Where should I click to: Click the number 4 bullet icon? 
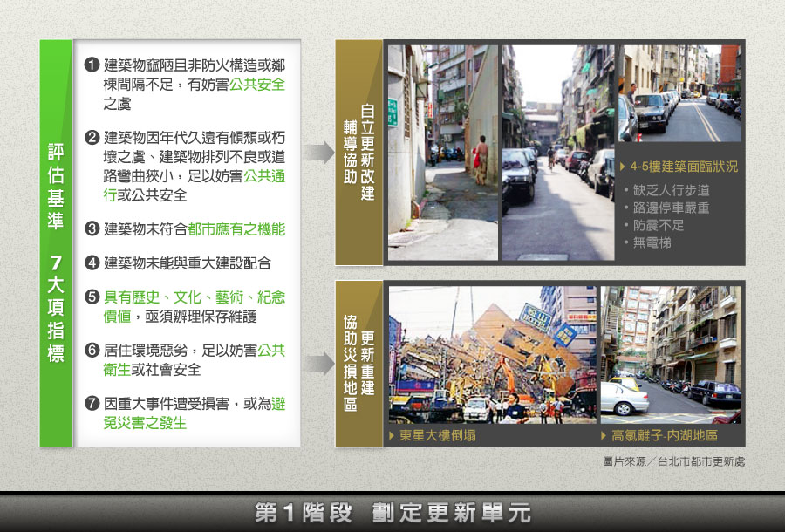click(x=92, y=263)
